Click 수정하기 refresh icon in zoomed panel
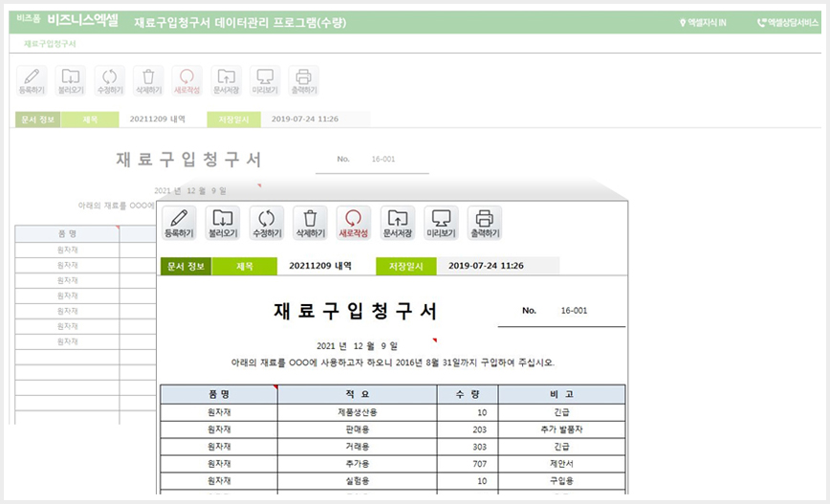The width and height of the screenshot is (830, 504). [266, 223]
